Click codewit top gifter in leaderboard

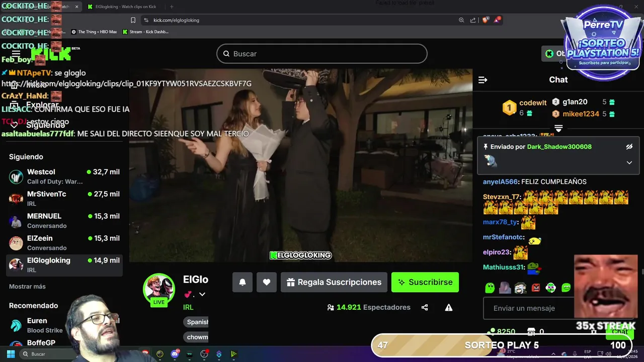[x=533, y=103]
